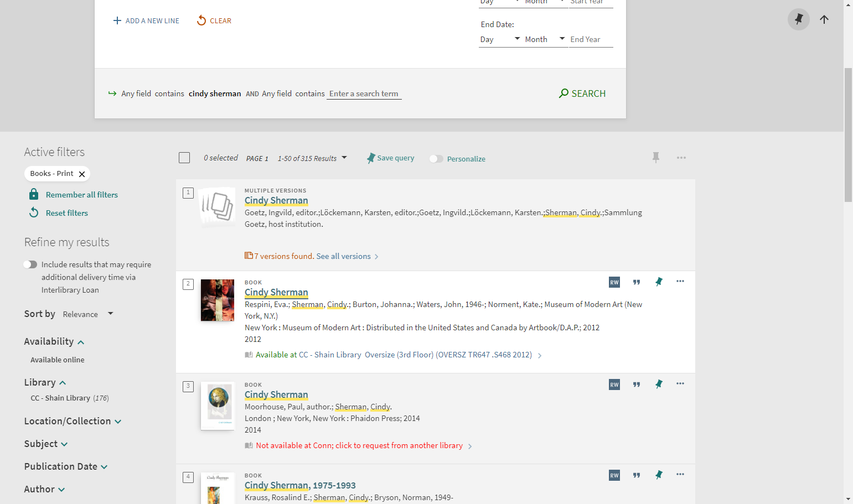
Task: Open the 1-50 of 315 Results dropdown
Action: pos(312,158)
